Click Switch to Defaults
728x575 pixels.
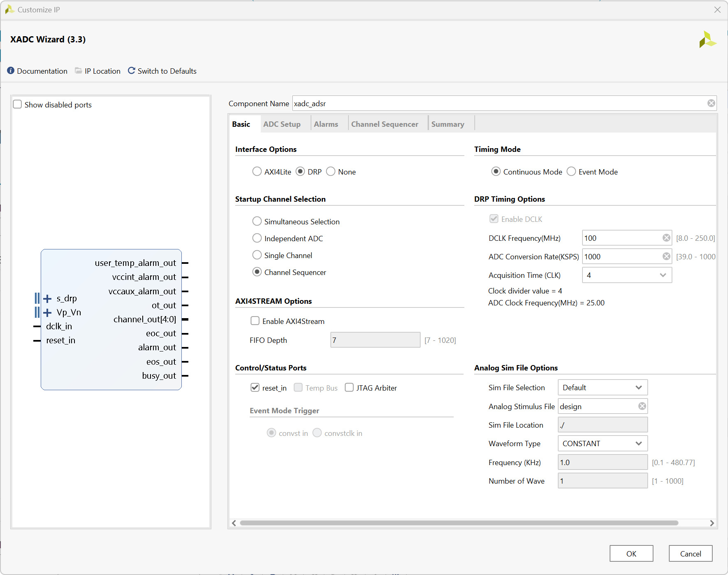coord(167,71)
